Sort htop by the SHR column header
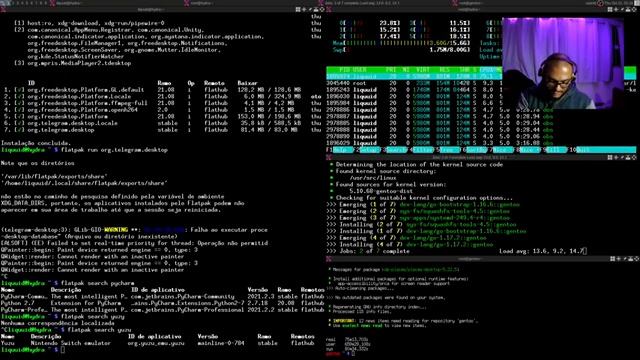Screen dimensions: 640x360 pyautogui.click(x=464, y=70)
